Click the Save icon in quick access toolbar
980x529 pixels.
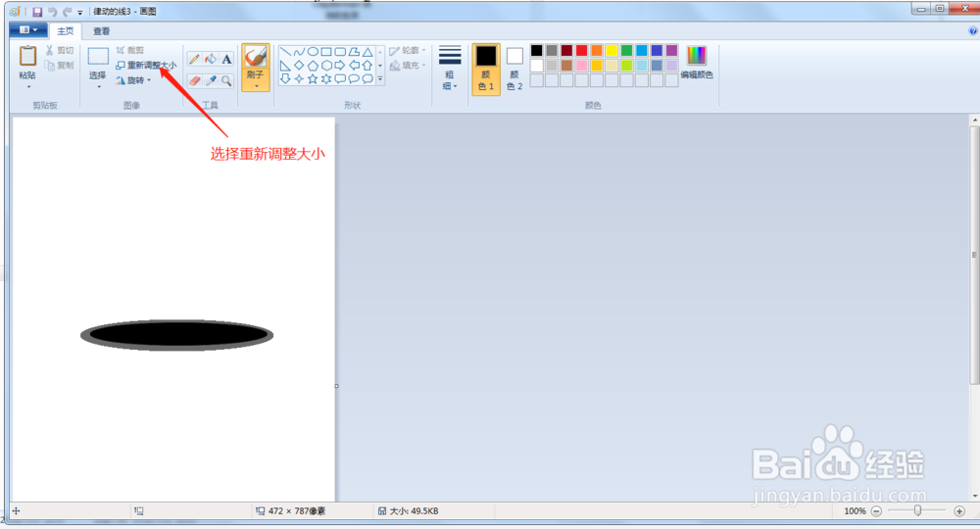point(37,11)
